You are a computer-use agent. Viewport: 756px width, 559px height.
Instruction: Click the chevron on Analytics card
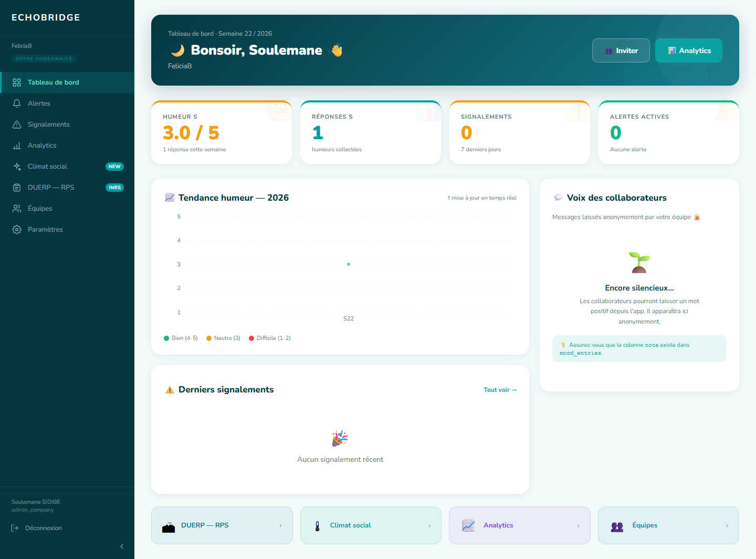tap(578, 525)
